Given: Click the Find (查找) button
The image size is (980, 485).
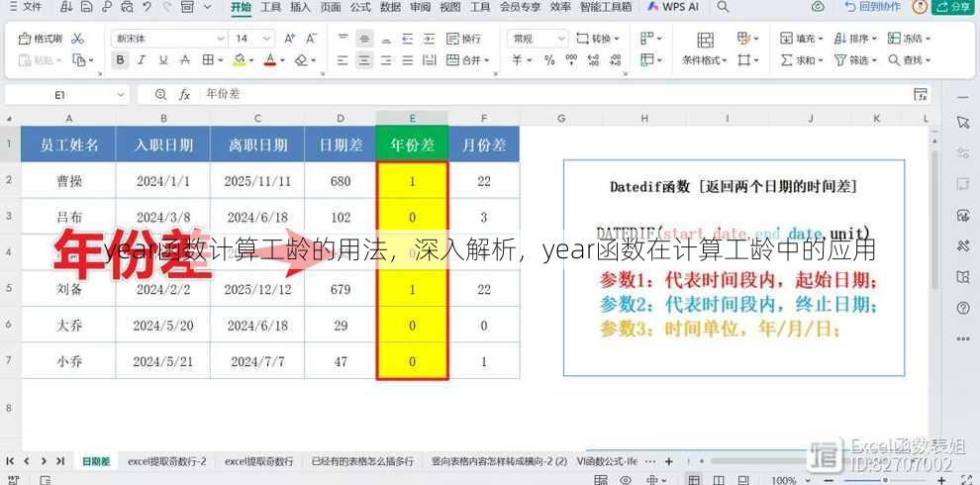Looking at the screenshot, I should [x=910, y=60].
